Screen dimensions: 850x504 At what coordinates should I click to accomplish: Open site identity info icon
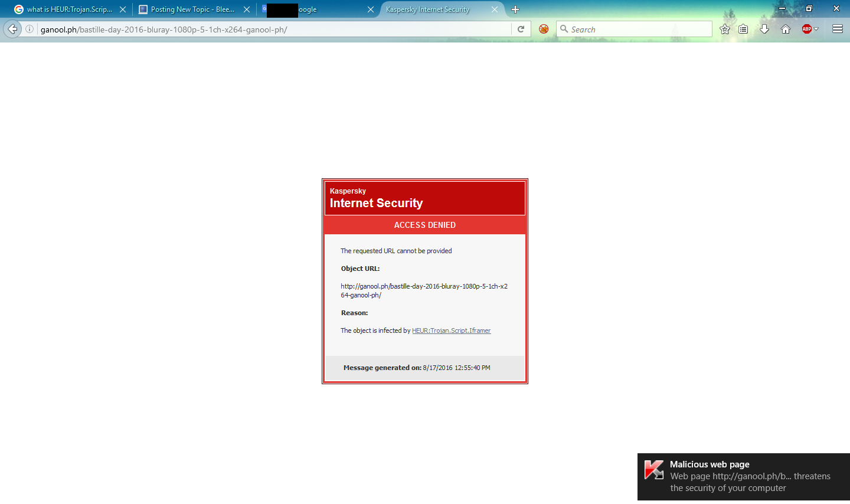tap(30, 29)
